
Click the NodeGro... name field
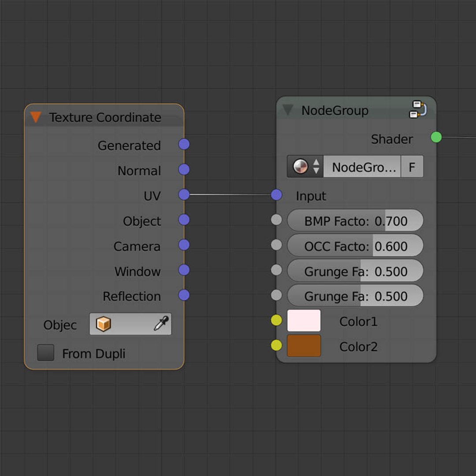(x=362, y=167)
